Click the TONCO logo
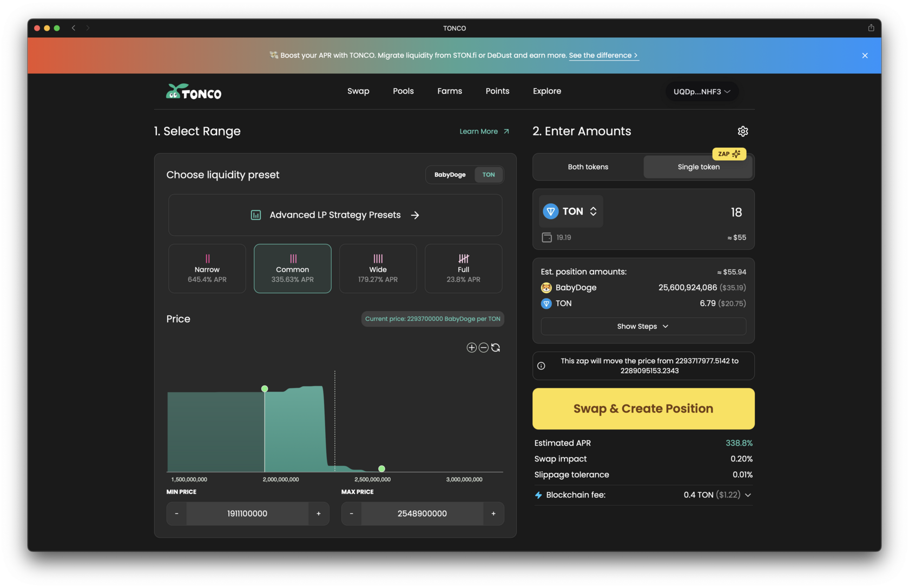Viewport: 909px width, 588px height. pyautogui.click(x=194, y=91)
